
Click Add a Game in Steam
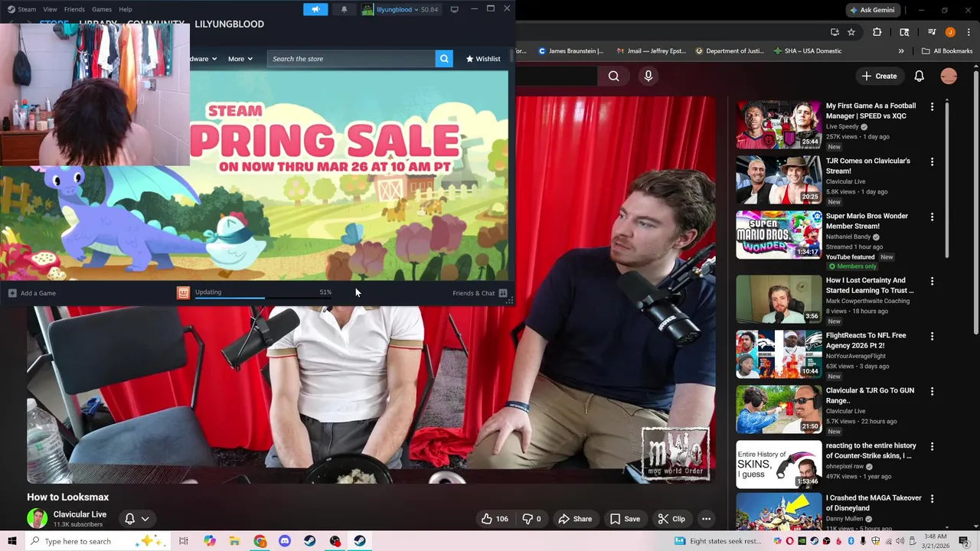[32, 293]
